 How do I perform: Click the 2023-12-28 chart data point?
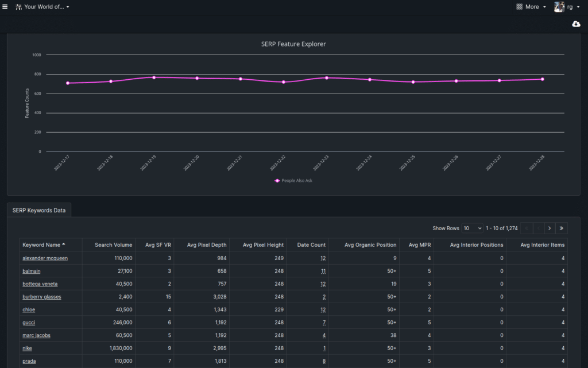(x=543, y=79)
